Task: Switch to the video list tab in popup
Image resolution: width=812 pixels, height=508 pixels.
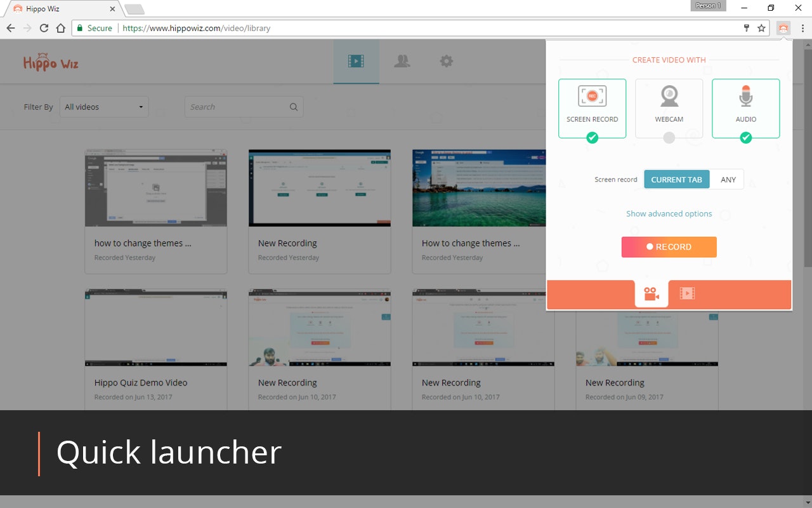Action: point(687,293)
